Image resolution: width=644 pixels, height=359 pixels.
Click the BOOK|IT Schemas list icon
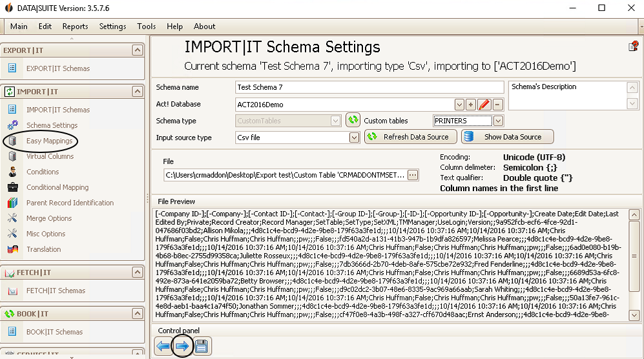click(x=12, y=331)
